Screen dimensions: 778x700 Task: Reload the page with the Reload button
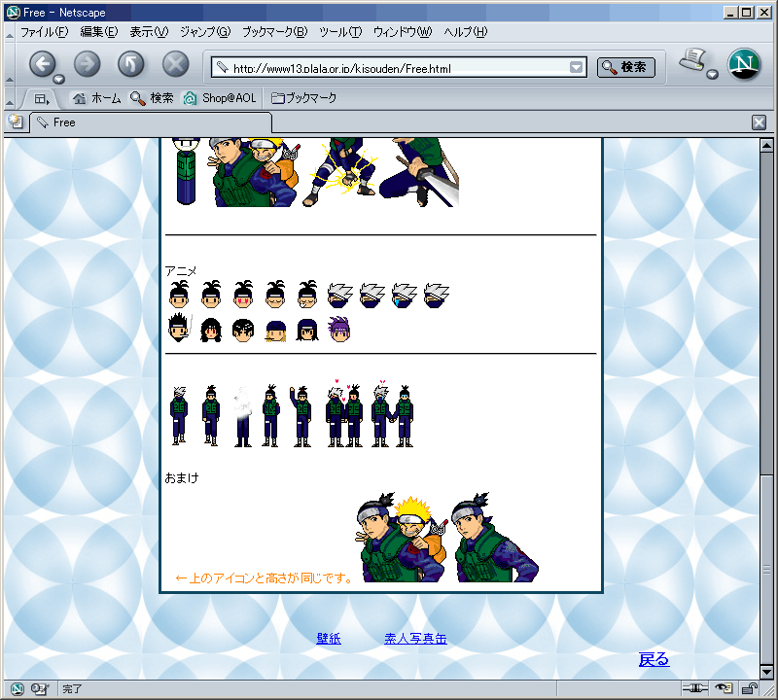point(131,64)
